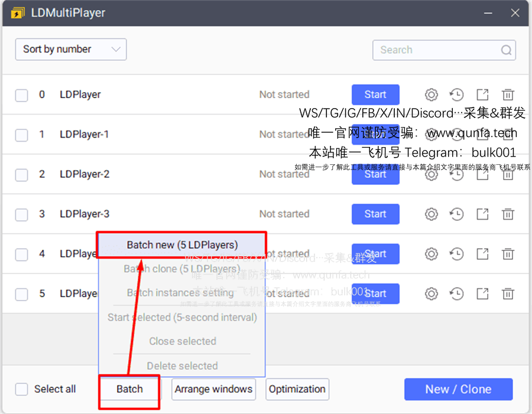Tick the checkbox for LDPlayer-3
This screenshot has height=414, width=532.
click(21, 214)
